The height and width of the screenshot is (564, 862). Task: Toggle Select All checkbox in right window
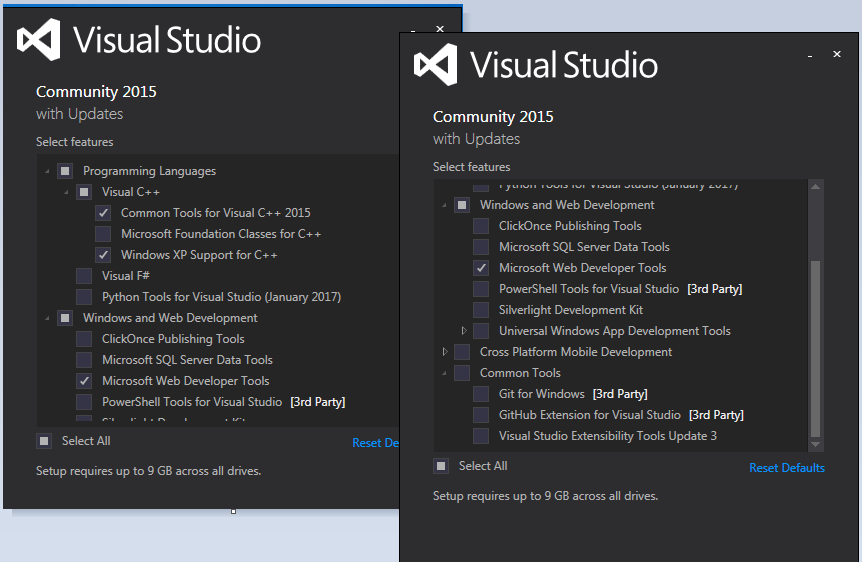441,466
